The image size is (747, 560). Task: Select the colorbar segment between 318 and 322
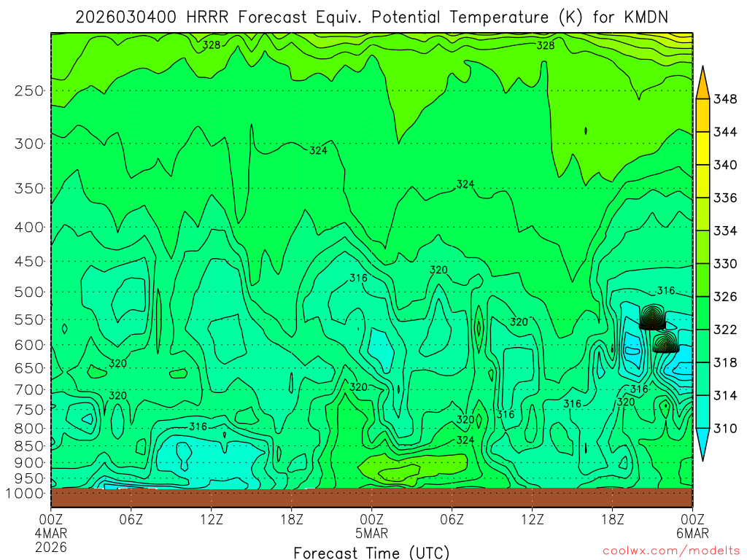point(703,346)
